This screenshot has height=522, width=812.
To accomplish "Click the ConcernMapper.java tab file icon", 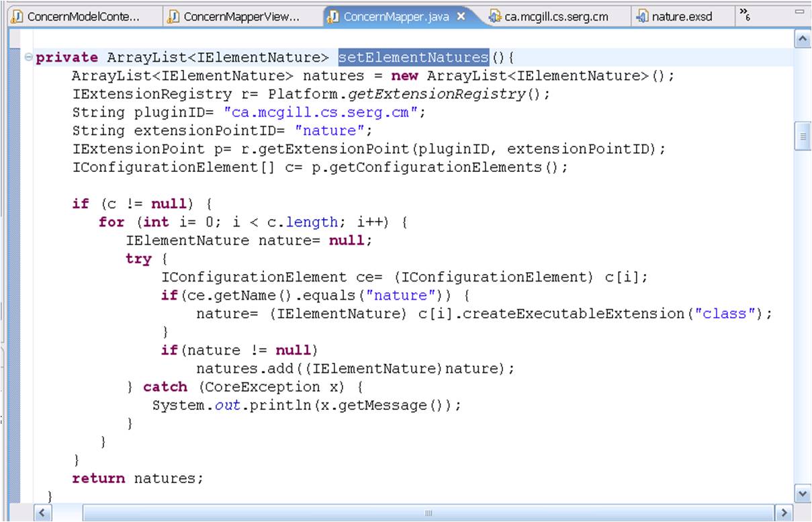I will 332,17.
